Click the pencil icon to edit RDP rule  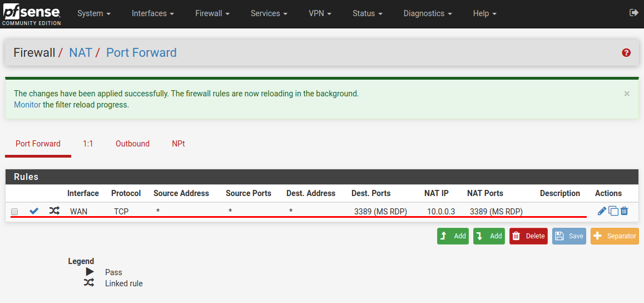click(x=602, y=211)
